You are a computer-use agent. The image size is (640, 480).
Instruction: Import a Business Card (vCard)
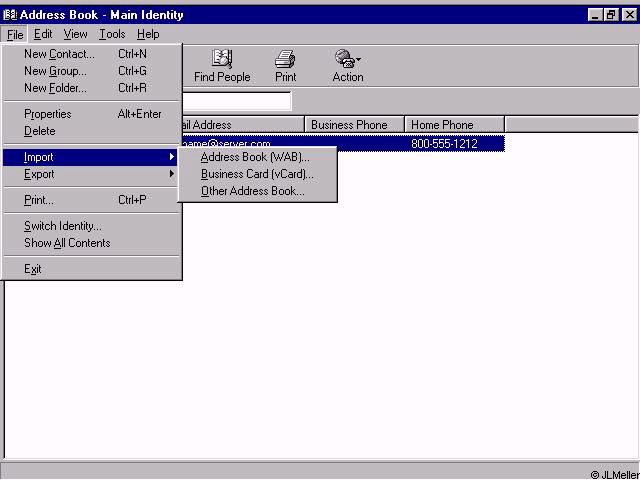click(x=257, y=174)
